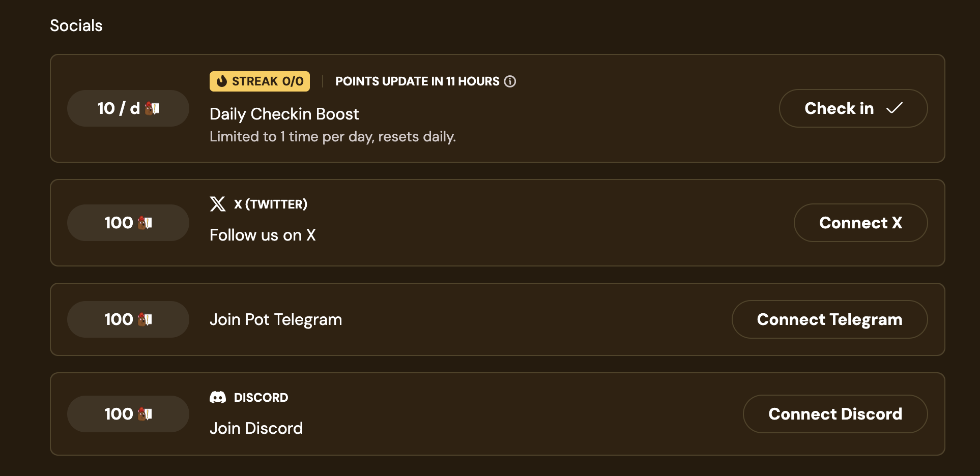Click the Join Discord text
Viewport: 980px width, 476px height.
(256, 428)
